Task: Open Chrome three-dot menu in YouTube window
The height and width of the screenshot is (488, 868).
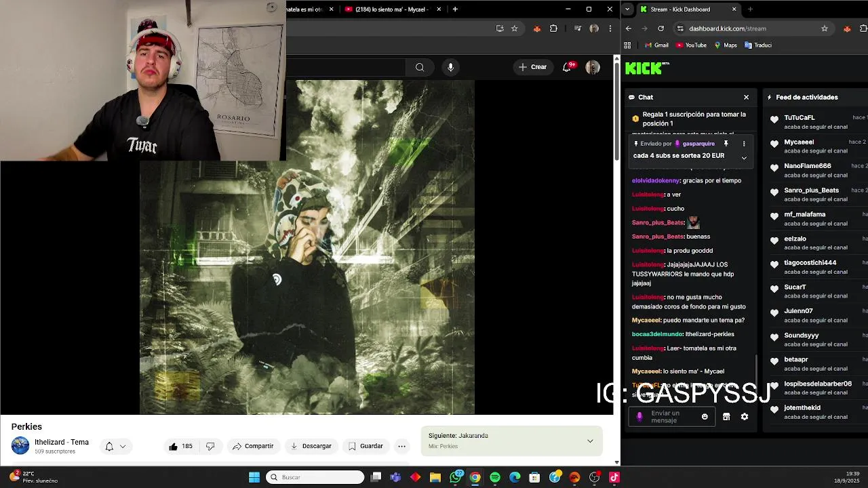Action: point(610,28)
